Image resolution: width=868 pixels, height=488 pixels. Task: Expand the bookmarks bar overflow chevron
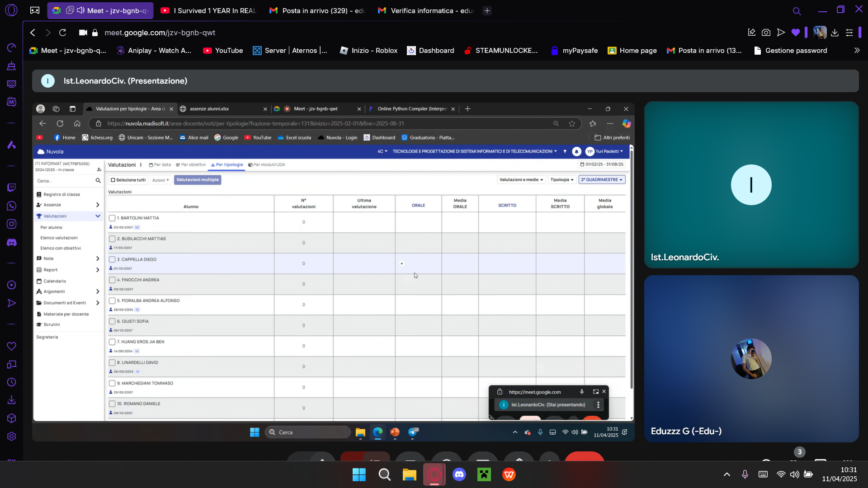pos(857,51)
